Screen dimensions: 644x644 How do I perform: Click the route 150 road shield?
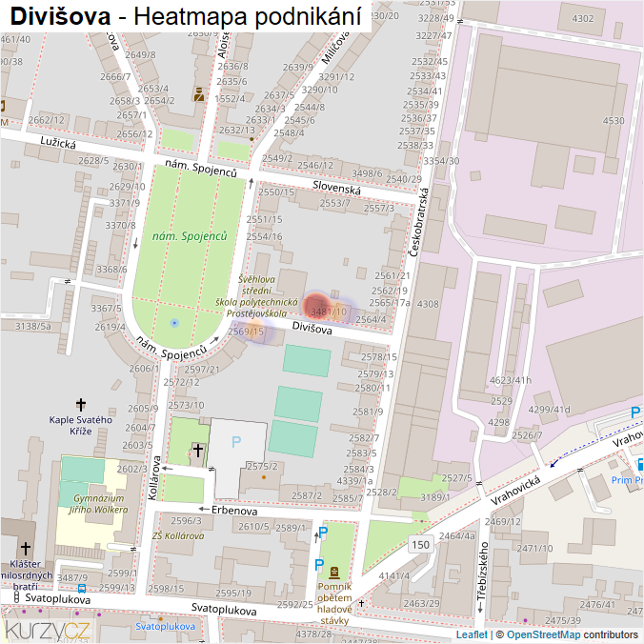pos(420,545)
